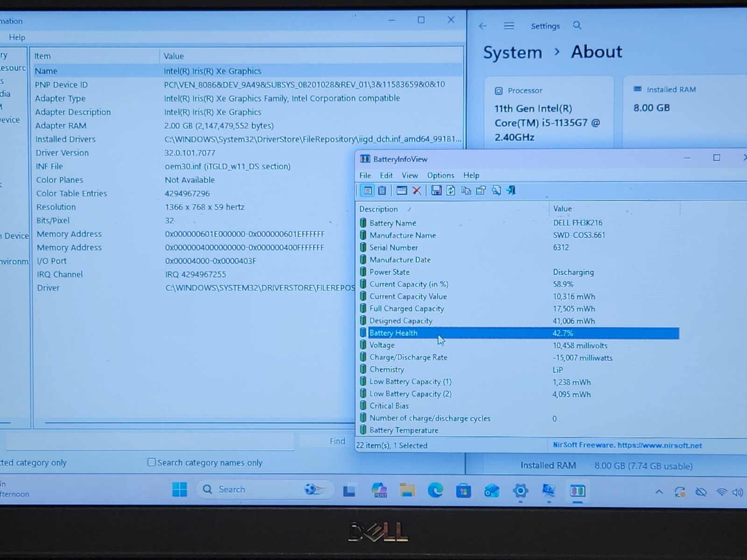Select the Battery Health row
The image size is (747, 560).
coord(518,333)
